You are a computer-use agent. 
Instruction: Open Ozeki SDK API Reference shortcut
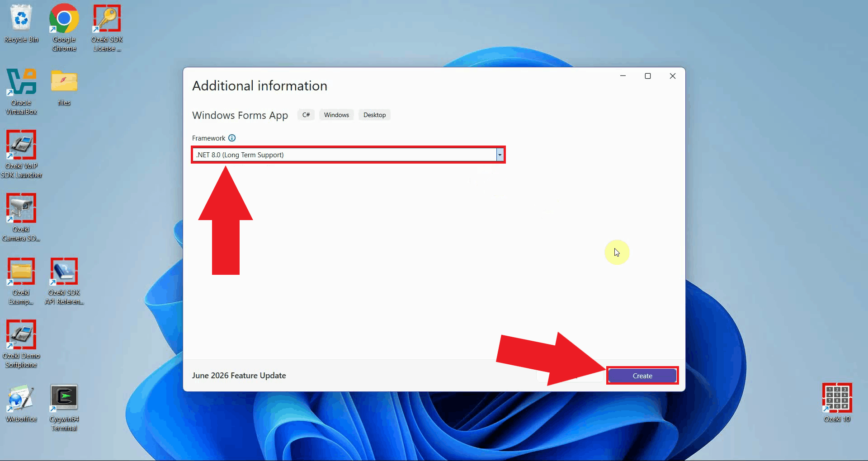tap(64, 280)
